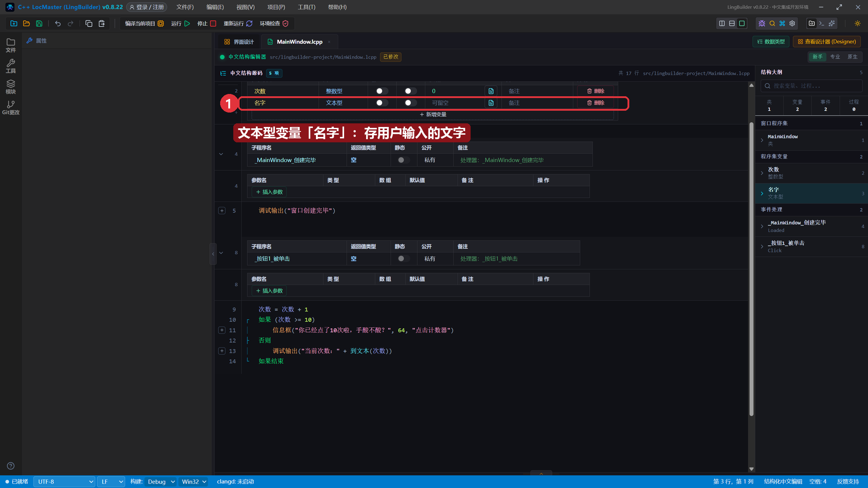Click the 新增变量 button
This screenshot has height=488, width=868.
click(x=433, y=115)
